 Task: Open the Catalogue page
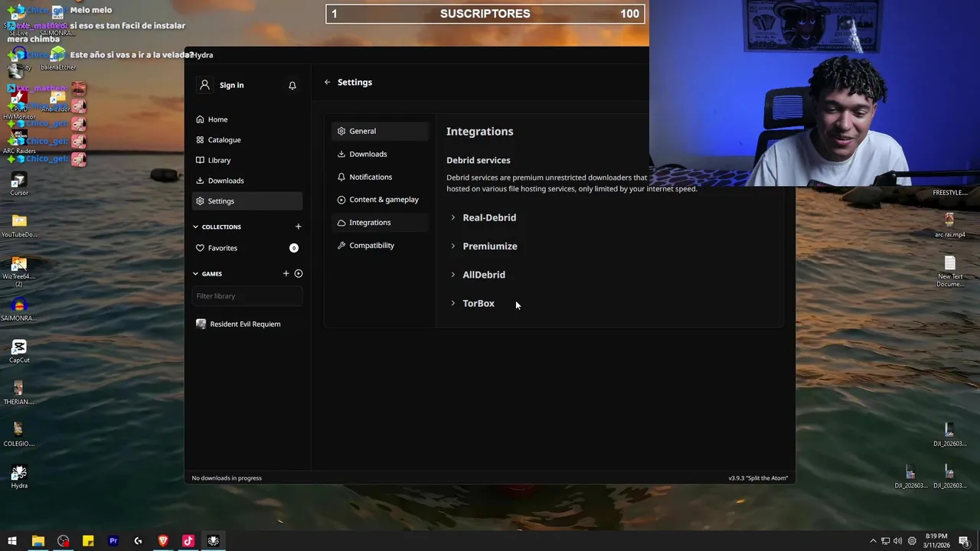(x=247, y=140)
